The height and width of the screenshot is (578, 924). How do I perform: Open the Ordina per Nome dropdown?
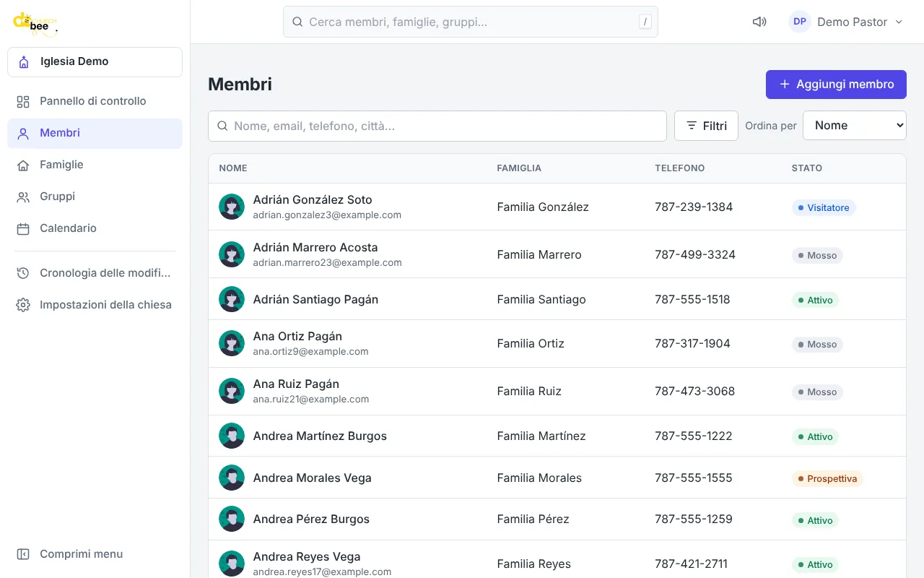pos(855,125)
